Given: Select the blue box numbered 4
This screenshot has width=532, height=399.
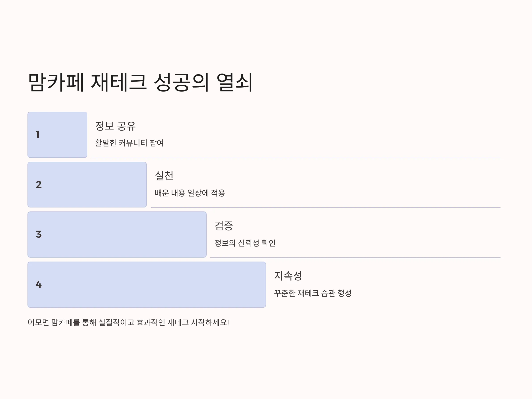Looking at the screenshot, I should click(147, 285).
